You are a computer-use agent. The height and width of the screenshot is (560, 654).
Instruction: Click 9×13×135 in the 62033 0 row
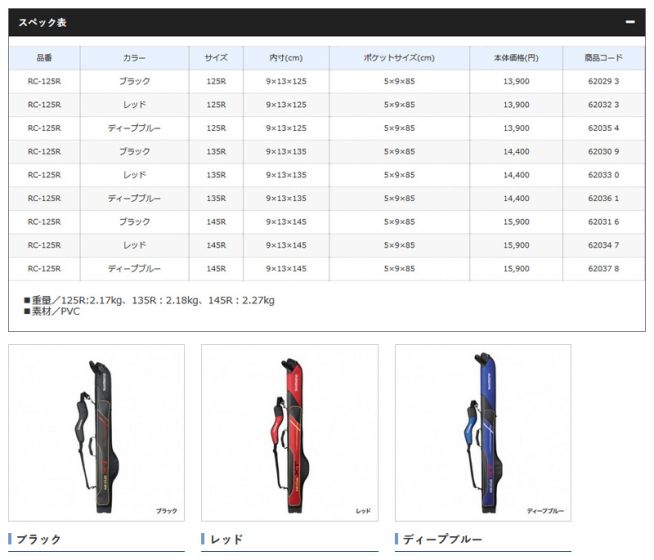(x=286, y=175)
